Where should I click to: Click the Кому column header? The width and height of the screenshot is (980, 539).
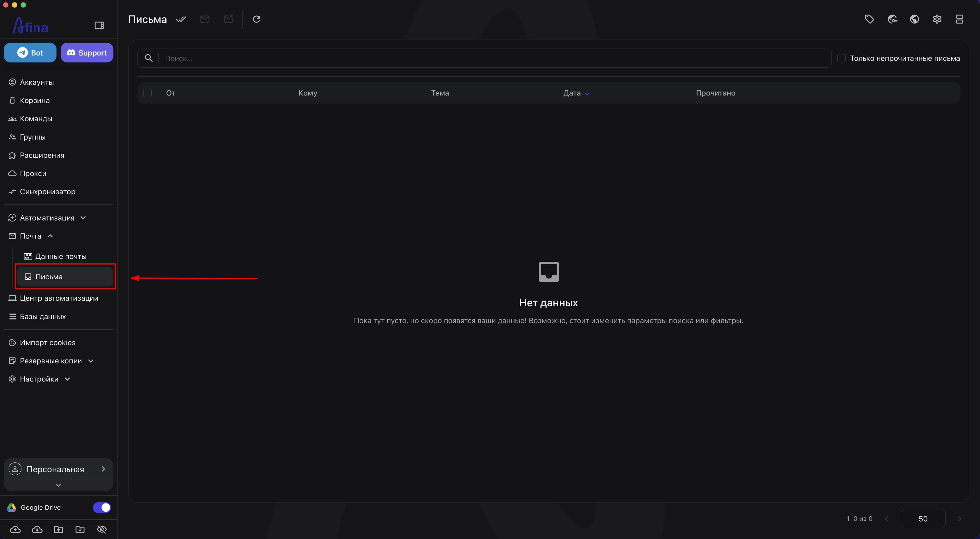pyautogui.click(x=308, y=93)
